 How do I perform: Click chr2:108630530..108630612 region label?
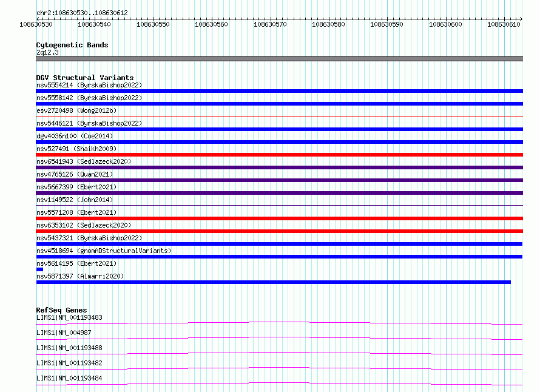coord(82,13)
